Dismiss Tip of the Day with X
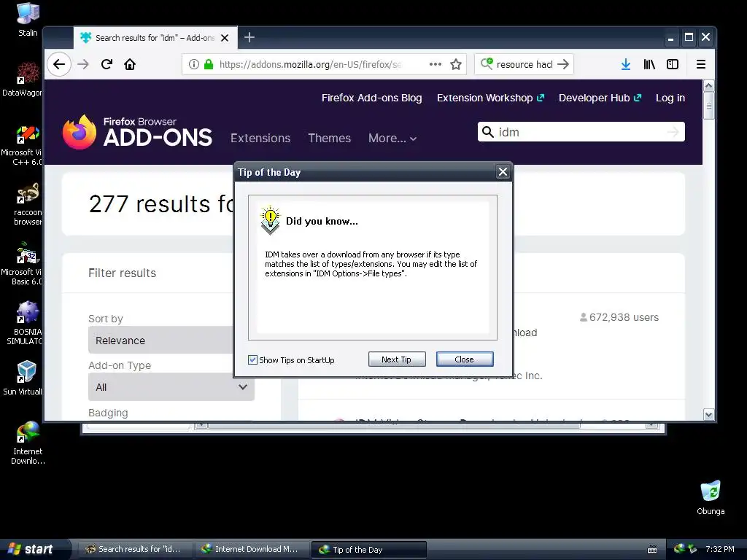This screenshot has width=747, height=560. [503, 172]
